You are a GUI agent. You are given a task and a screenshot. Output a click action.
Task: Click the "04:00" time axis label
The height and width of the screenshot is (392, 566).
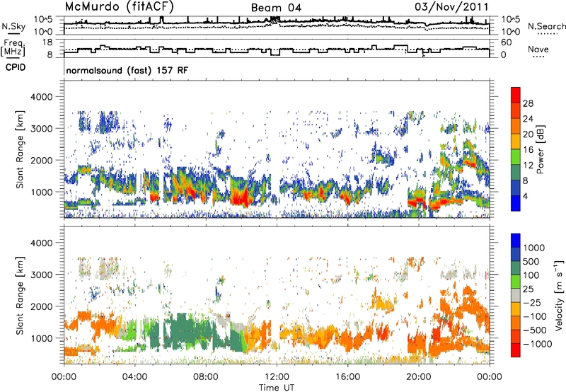[x=135, y=377]
